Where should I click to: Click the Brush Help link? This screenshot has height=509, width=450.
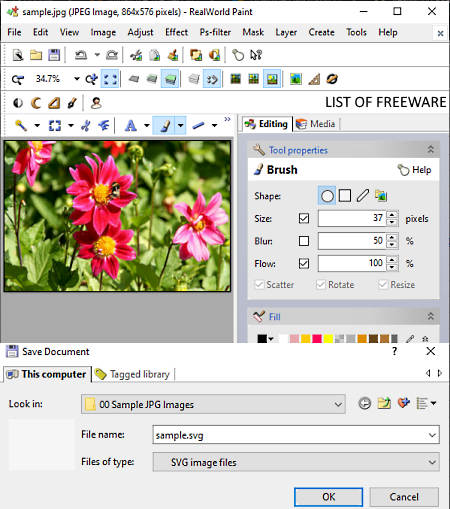tap(414, 170)
